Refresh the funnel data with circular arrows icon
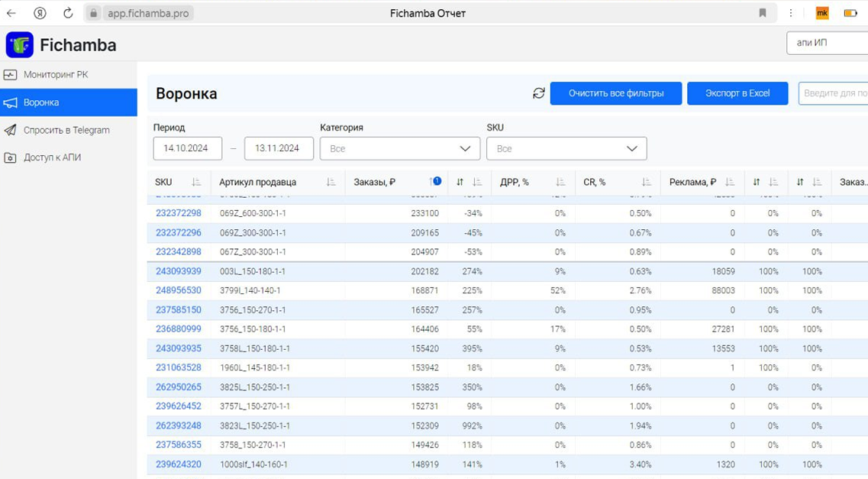This screenshot has height=479, width=868. point(539,93)
